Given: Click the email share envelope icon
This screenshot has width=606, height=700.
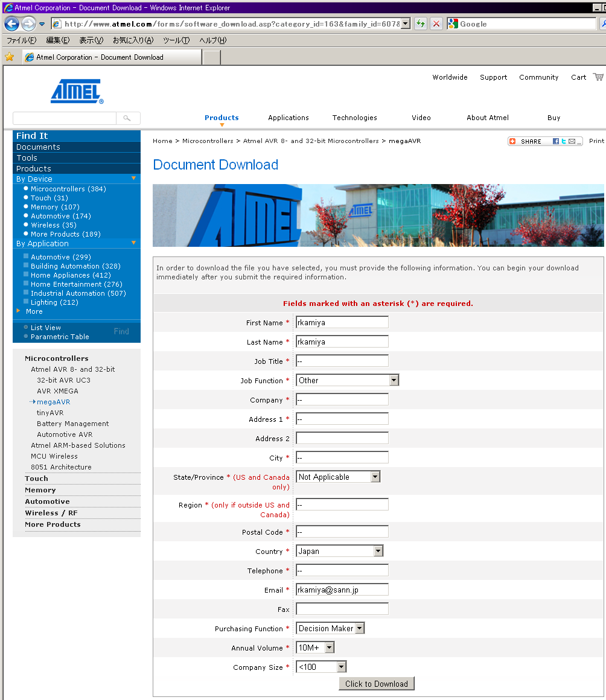Looking at the screenshot, I should [x=572, y=141].
